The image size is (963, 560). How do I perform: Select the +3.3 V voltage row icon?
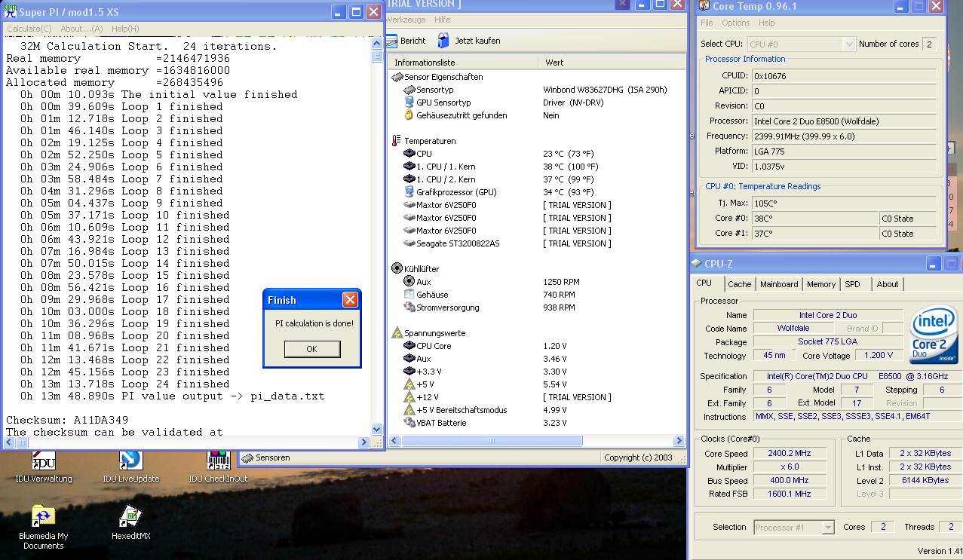409,372
